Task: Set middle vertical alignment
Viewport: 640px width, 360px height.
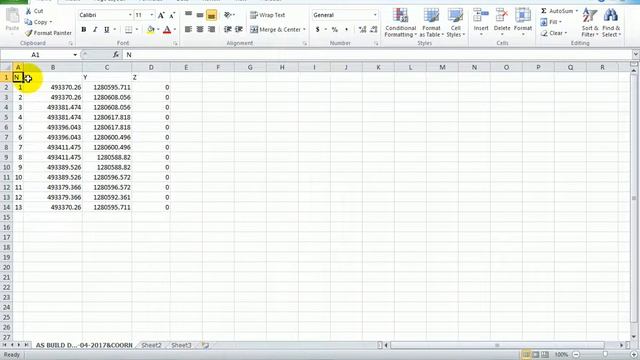Action: [200, 15]
